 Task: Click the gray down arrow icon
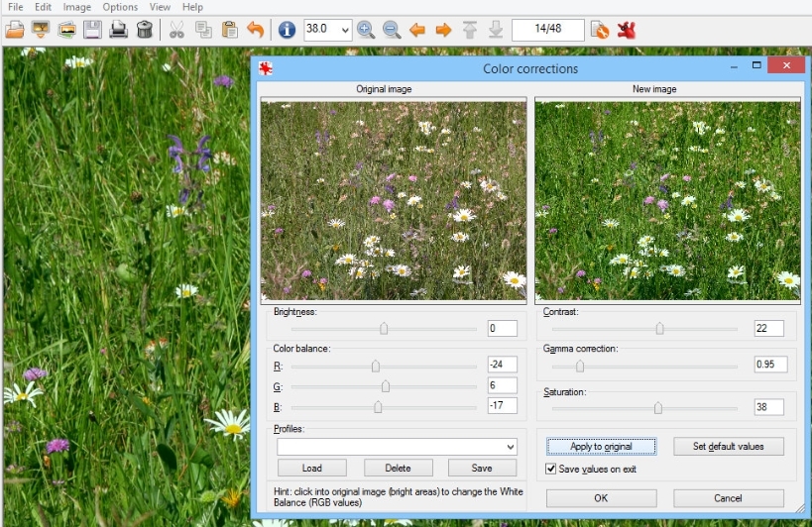pyautogui.click(x=496, y=30)
